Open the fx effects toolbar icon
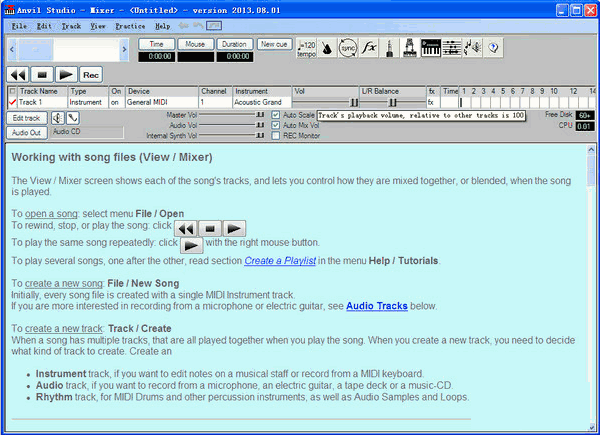The image size is (600, 435). (x=370, y=48)
